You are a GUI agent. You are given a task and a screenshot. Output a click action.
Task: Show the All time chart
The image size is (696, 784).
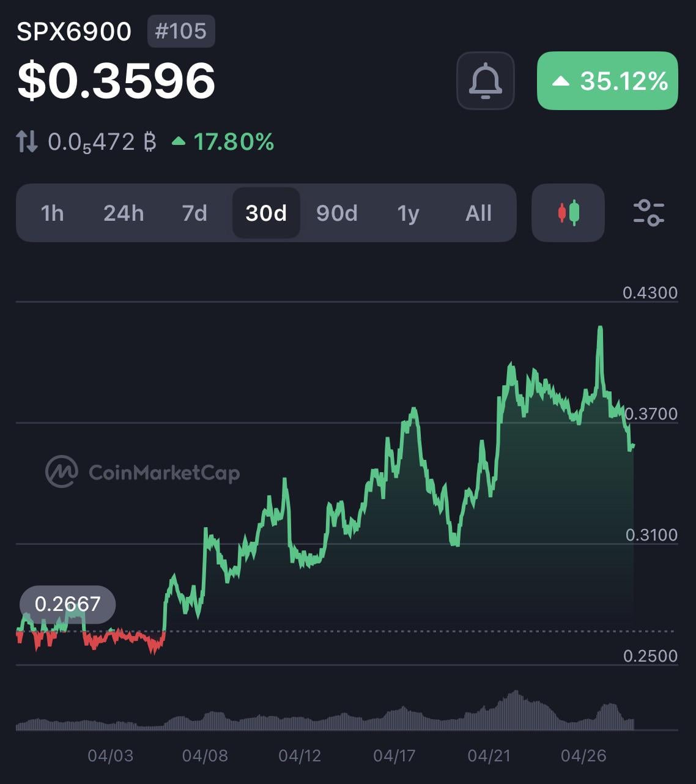tap(478, 213)
